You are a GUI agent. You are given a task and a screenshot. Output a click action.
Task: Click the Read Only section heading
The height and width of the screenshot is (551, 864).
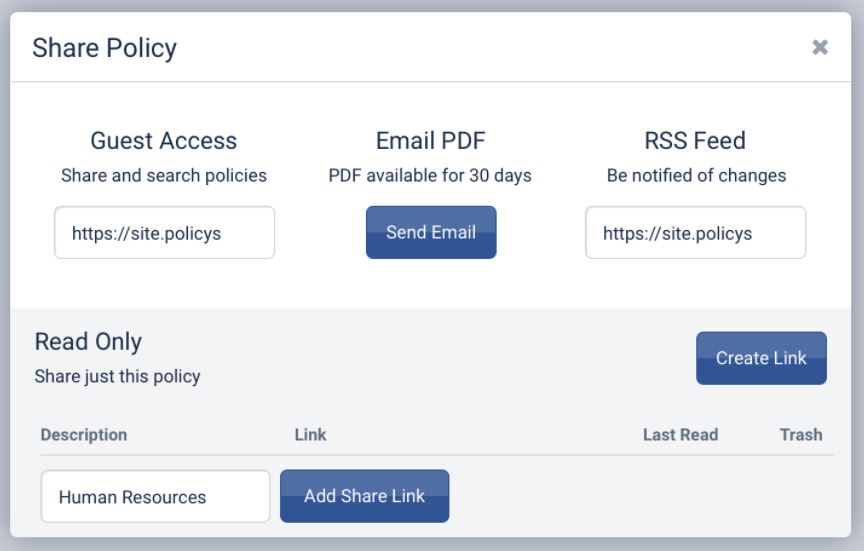click(88, 342)
